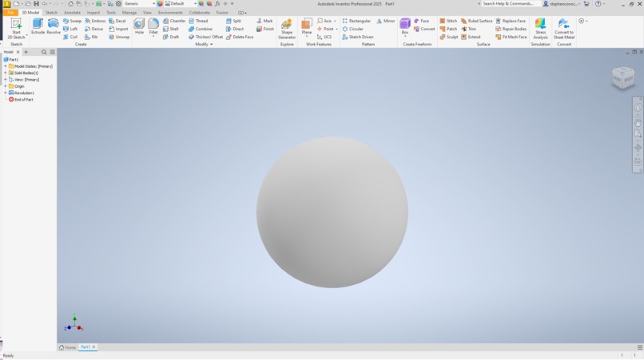Open the Collaborate tab
Screen dimensions: 644x360
click(x=199, y=13)
